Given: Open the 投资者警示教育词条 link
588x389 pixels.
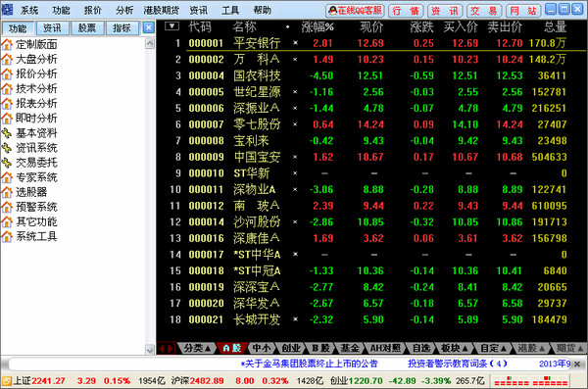Looking at the screenshot, I should 457,364.
